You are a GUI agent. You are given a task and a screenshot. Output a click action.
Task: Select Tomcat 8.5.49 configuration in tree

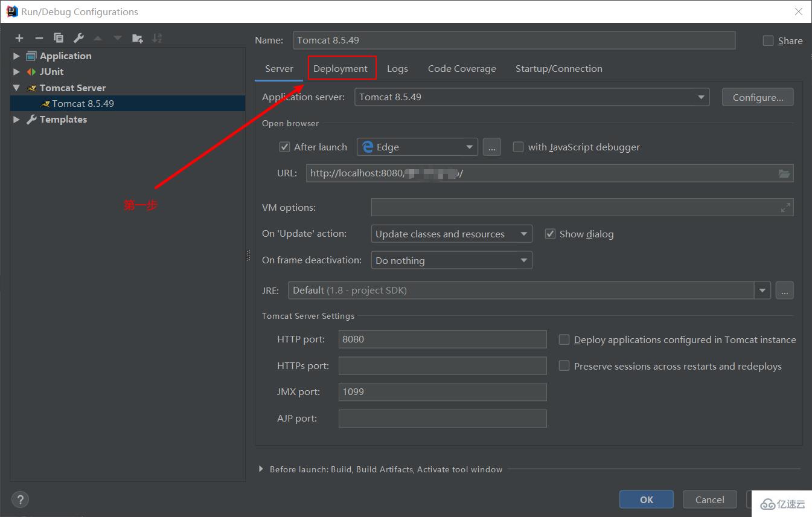(x=128, y=103)
